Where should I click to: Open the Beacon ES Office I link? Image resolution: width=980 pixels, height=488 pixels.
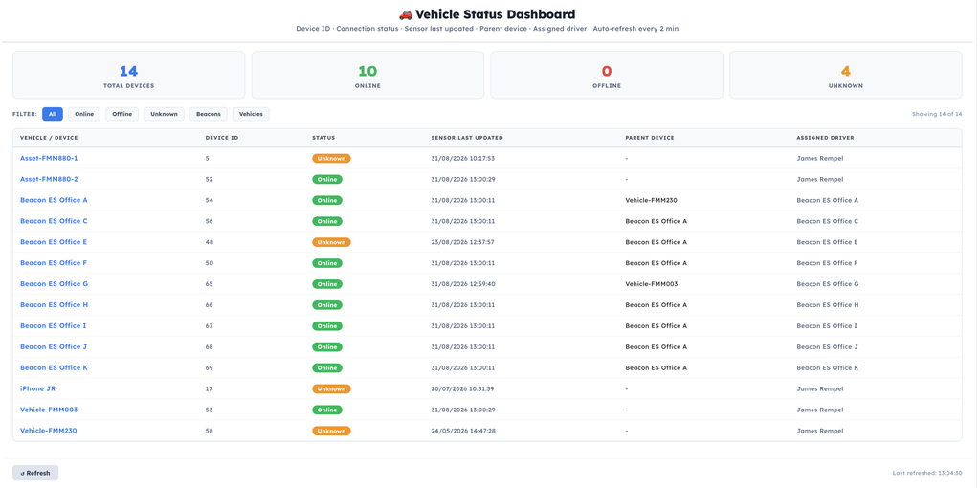pos(54,325)
